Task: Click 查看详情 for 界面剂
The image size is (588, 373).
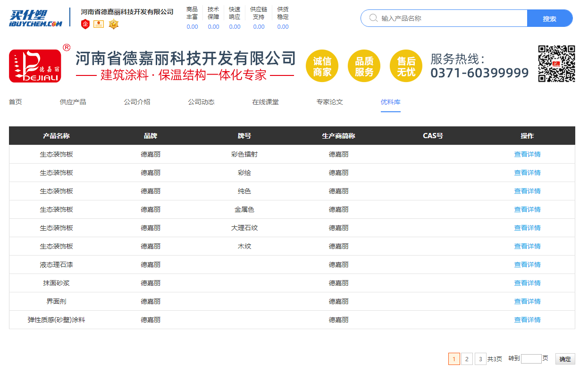Action: tap(528, 301)
